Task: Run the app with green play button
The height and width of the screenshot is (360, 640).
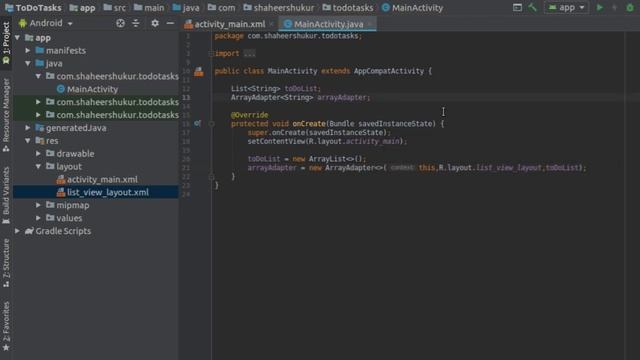Action: pyautogui.click(x=600, y=7)
